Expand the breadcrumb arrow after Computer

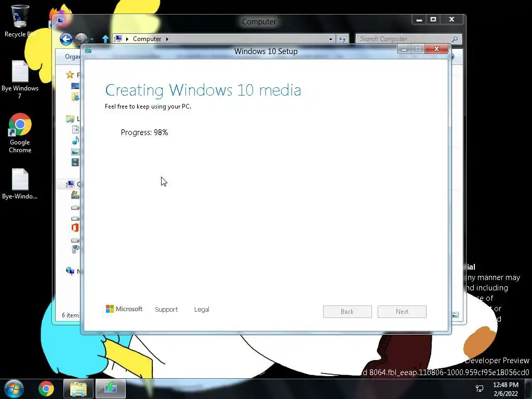point(167,39)
